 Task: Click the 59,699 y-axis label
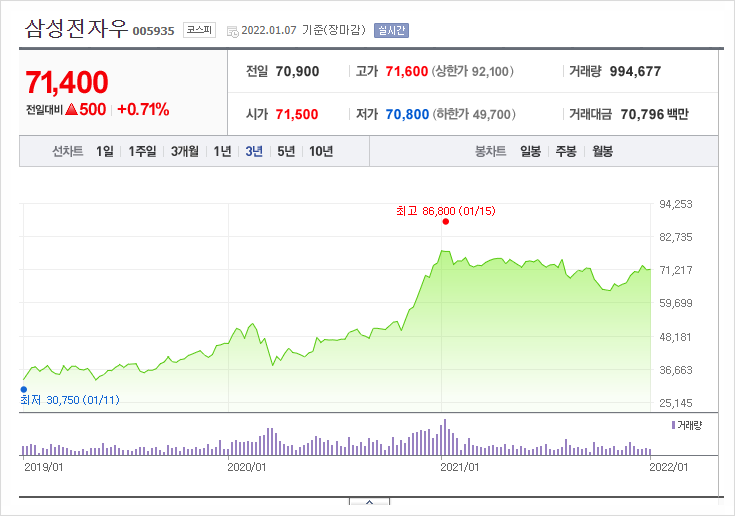(675, 303)
